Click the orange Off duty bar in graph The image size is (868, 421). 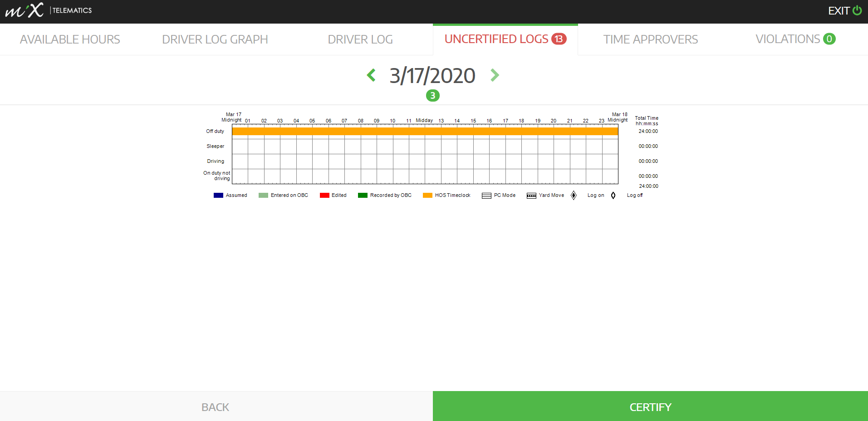click(425, 131)
